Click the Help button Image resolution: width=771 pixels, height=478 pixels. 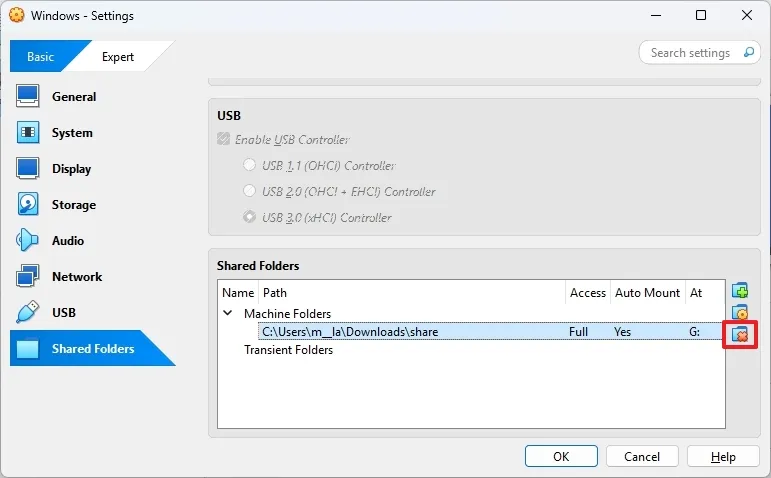pyautogui.click(x=723, y=456)
